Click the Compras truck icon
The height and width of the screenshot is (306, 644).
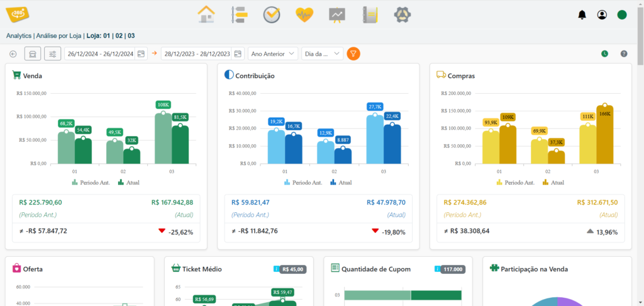click(441, 75)
